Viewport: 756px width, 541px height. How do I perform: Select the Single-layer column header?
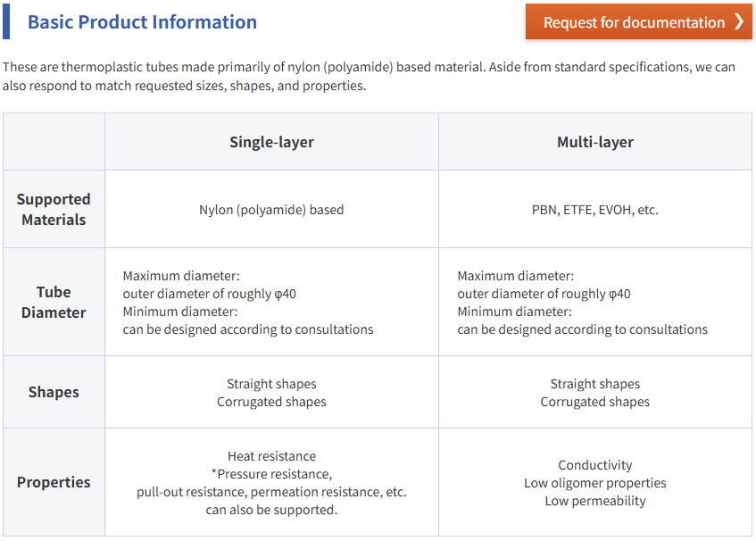[x=271, y=142]
